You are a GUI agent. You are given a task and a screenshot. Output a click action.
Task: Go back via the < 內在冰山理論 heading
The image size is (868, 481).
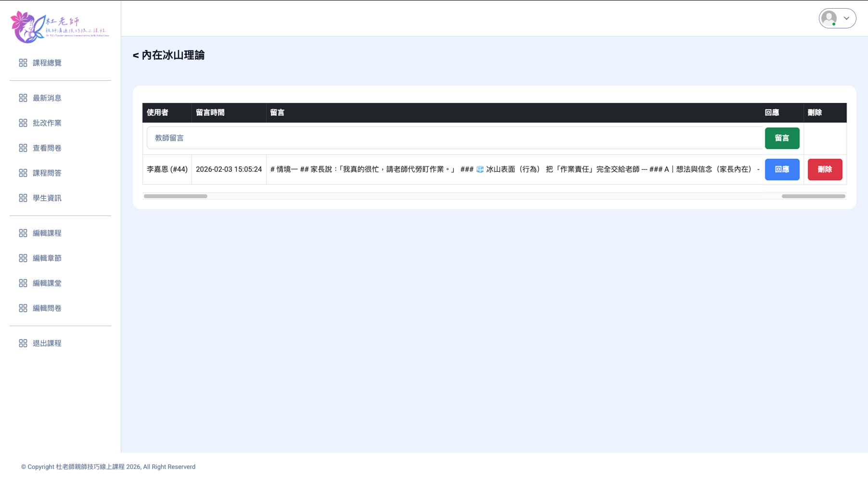[x=168, y=55]
